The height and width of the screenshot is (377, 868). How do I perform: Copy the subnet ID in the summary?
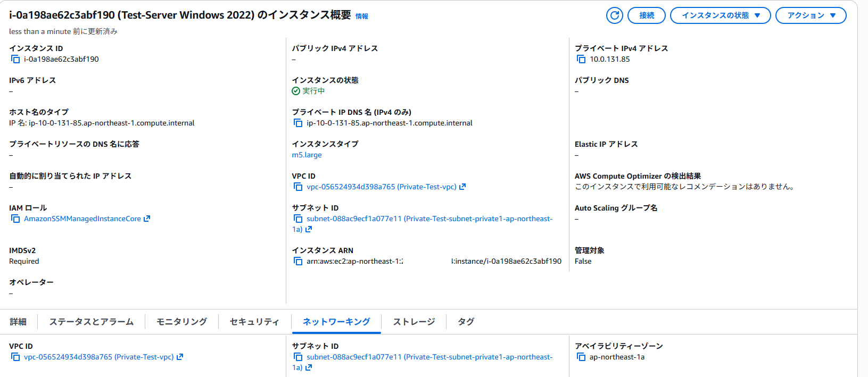point(298,219)
